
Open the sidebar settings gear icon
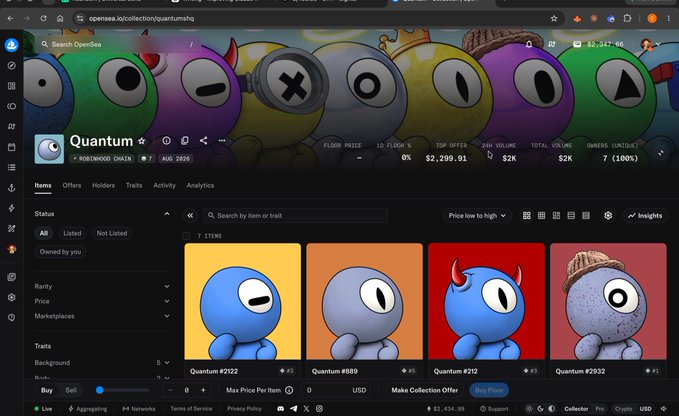12,297
